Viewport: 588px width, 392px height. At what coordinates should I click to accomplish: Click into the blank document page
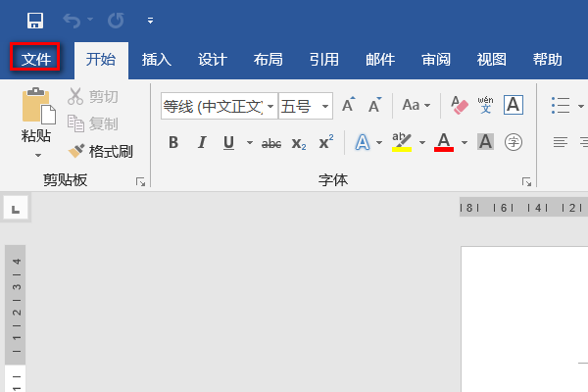tap(524, 319)
